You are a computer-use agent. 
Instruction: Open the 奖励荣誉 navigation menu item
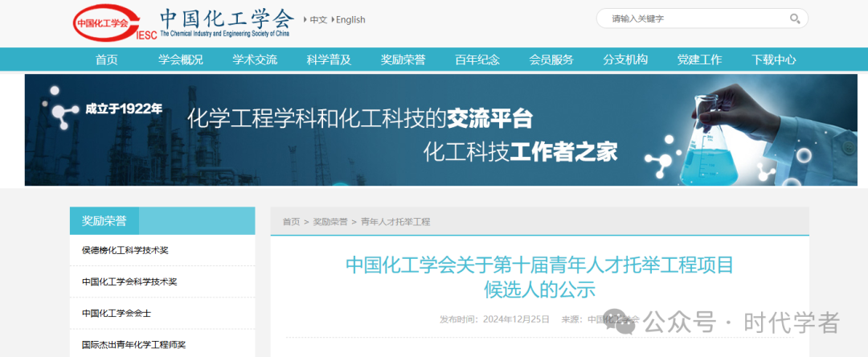403,59
